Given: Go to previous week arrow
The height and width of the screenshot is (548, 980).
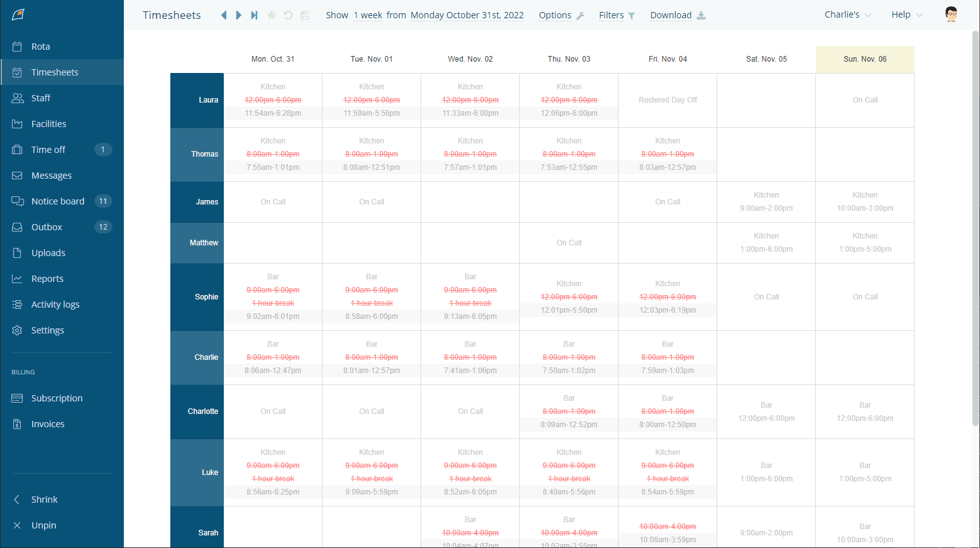Looking at the screenshot, I should [224, 15].
